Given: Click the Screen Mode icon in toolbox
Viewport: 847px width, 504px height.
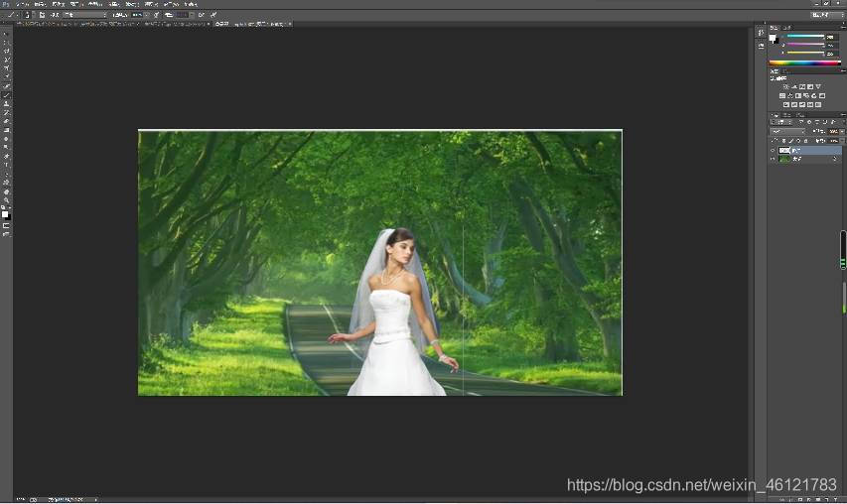Looking at the screenshot, I should pyautogui.click(x=7, y=234).
